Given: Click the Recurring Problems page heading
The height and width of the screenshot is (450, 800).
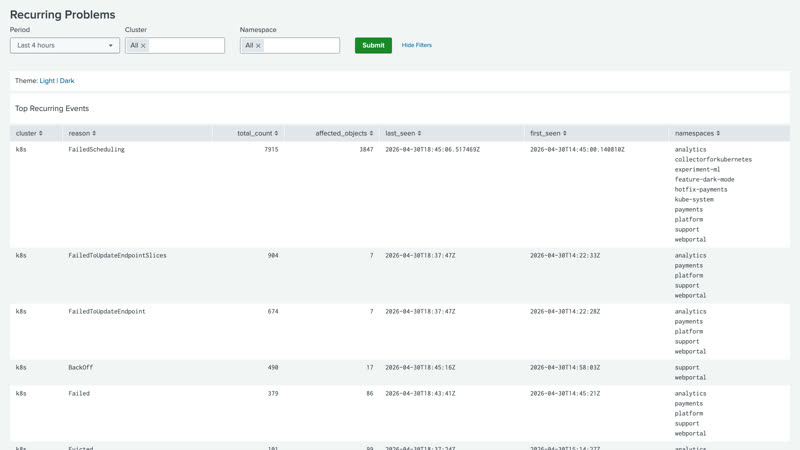Looking at the screenshot, I should click(x=63, y=15).
